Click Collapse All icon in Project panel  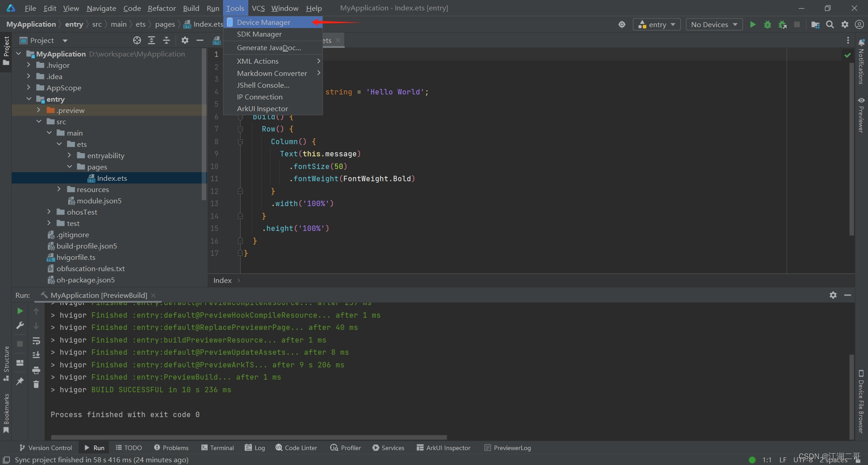coord(166,41)
